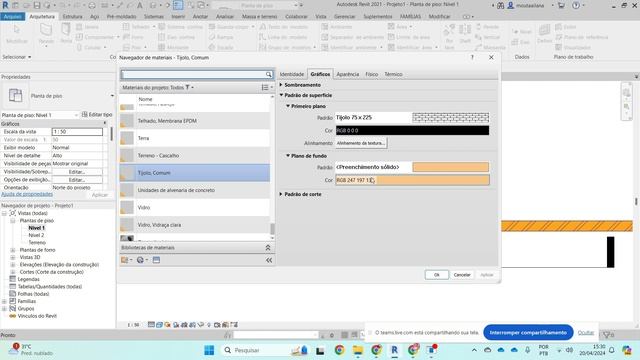Expand Vistas 3D tree node
This screenshot has height=360, width=640.
click(x=13, y=257)
